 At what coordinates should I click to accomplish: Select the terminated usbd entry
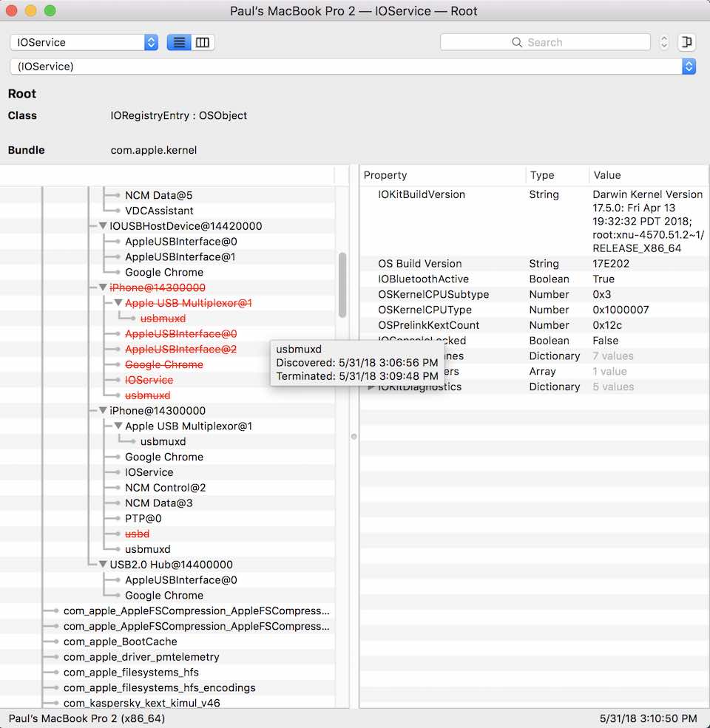click(x=137, y=534)
